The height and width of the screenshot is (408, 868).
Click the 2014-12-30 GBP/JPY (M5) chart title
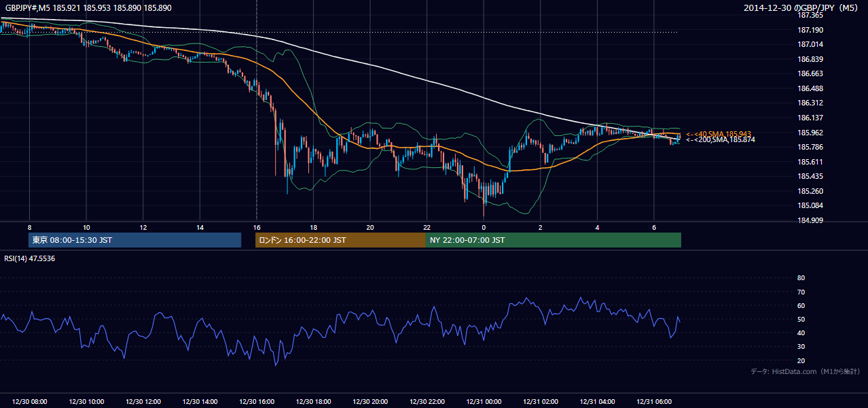click(801, 7)
